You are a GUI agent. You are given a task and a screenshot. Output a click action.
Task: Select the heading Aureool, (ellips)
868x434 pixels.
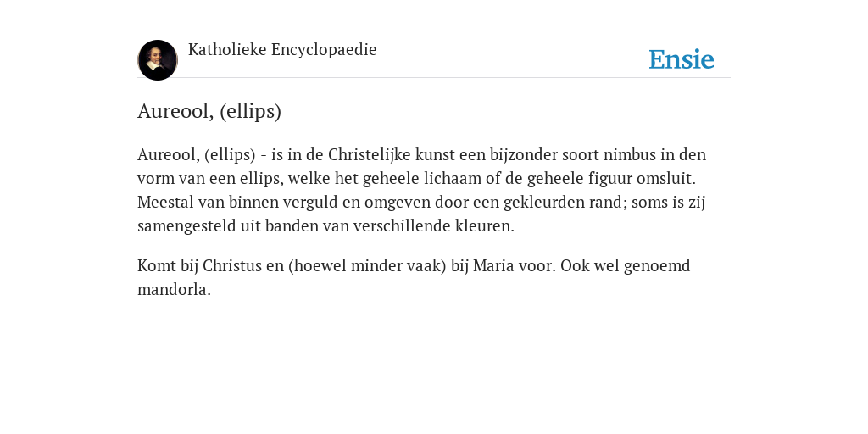(x=209, y=111)
